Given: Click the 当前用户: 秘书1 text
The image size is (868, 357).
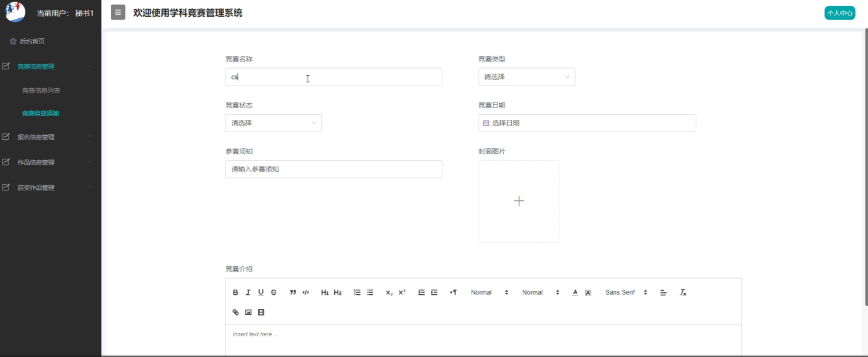Looking at the screenshot, I should 65,13.
